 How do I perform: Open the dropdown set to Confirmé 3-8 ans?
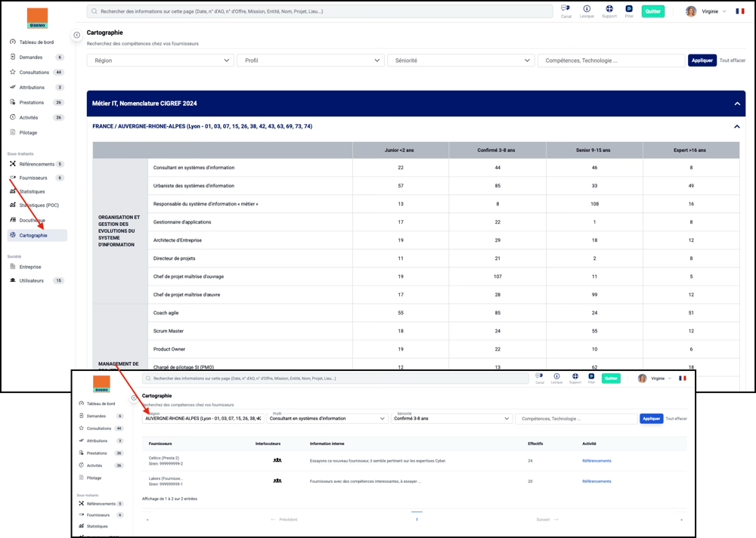point(451,419)
